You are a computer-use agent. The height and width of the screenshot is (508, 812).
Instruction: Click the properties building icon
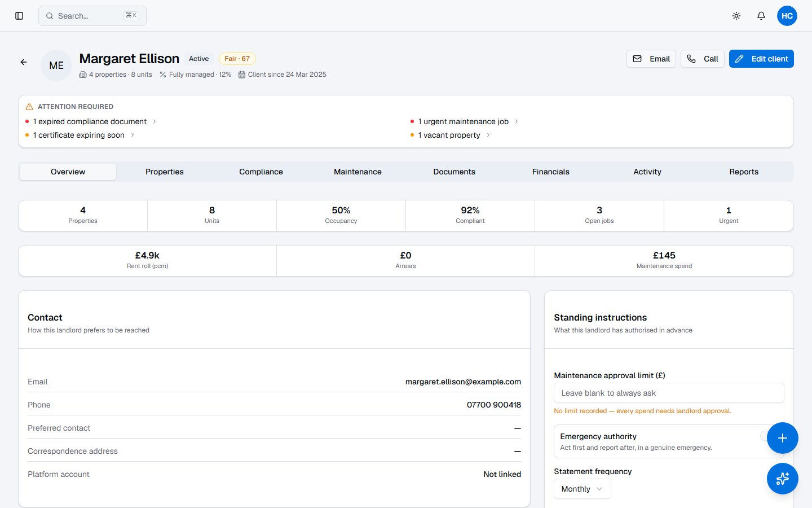tap(83, 75)
